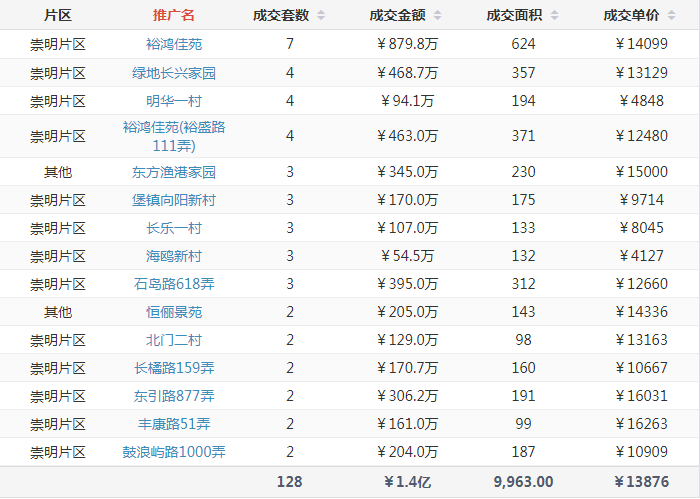Screen dimensions: 700x499
Task: Select the unit price ¥10909
Action: pyautogui.click(x=641, y=452)
